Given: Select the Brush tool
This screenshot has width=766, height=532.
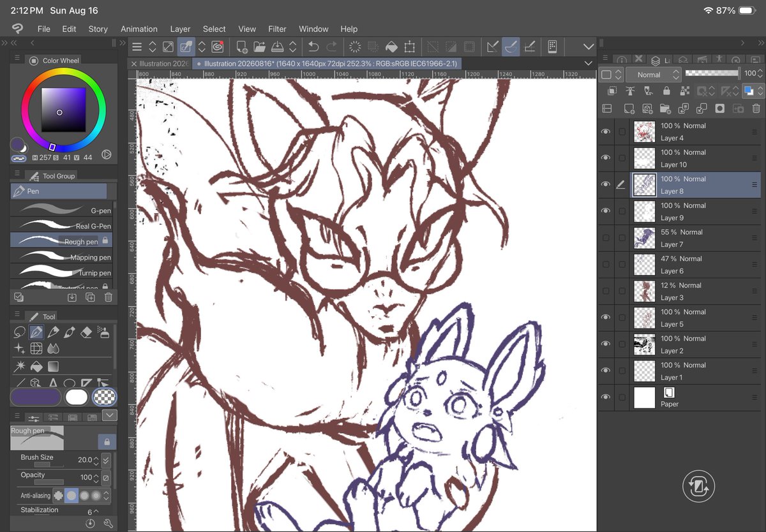Looking at the screenshot, I should (70, 332).
